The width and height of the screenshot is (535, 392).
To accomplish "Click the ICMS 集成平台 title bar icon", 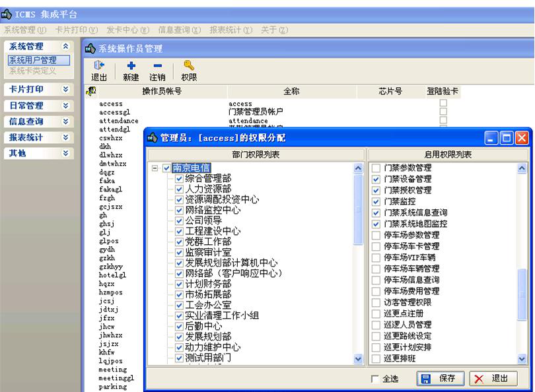I will pyautogui.click(x=7, y=13).
